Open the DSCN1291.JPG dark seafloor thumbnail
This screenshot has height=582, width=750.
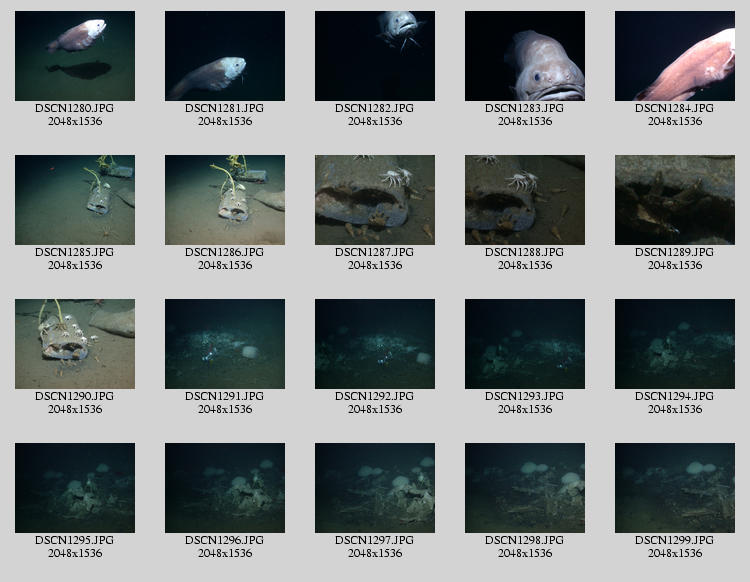[x=225, y=344]
